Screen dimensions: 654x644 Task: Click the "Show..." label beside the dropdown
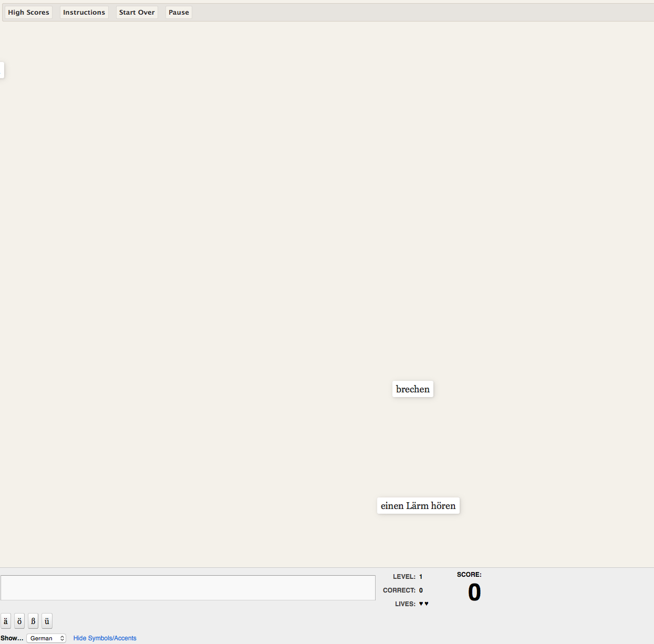12,638
